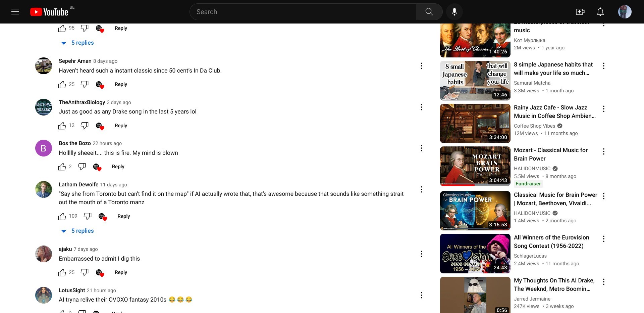Screen dimensions: 644x313
Task: Focus the Search input field
Action: [303, 12]
